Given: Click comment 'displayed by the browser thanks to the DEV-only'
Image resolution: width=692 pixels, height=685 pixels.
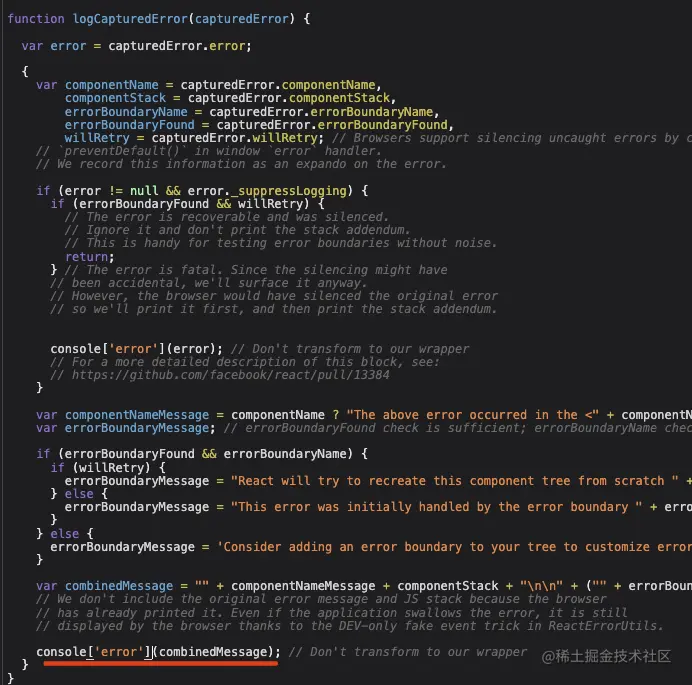Looking at the screenshot, I should (350, 626).
